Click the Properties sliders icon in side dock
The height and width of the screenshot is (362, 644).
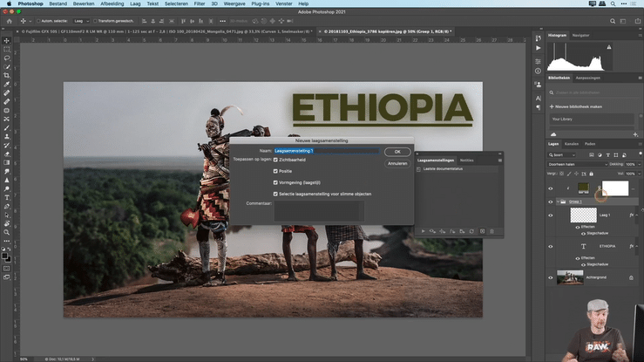click(538, 61)
